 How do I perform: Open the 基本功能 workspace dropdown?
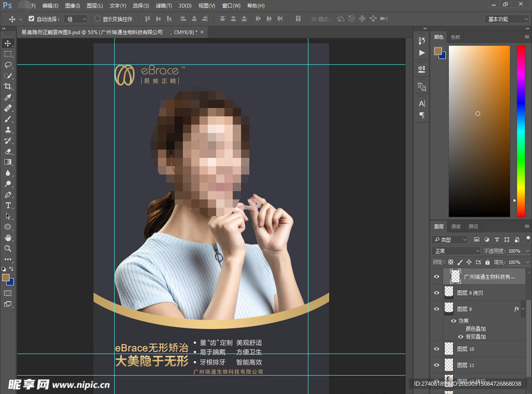(508, 19)
